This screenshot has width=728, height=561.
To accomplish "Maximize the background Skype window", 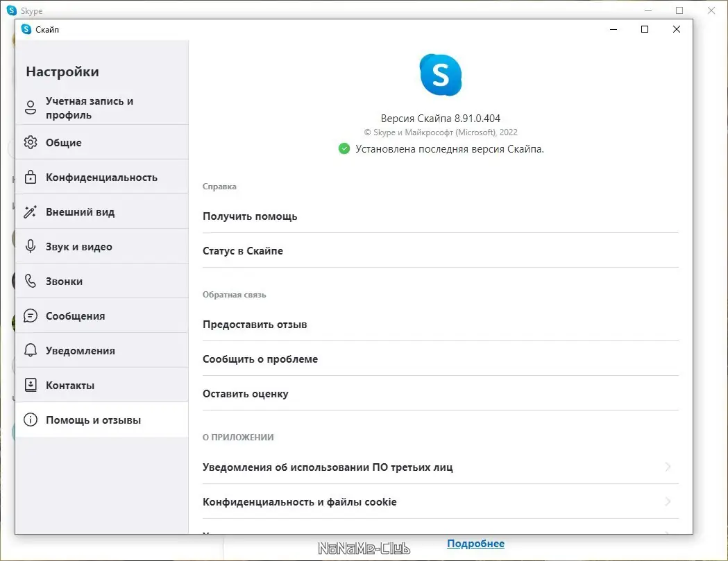I will tap(679, 10).
